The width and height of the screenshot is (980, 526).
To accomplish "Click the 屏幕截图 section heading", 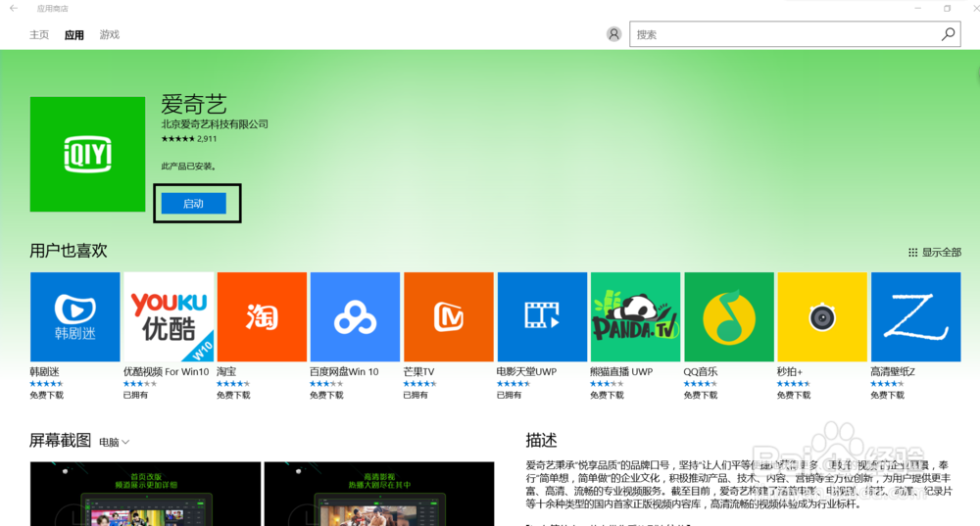I will 61,441.
